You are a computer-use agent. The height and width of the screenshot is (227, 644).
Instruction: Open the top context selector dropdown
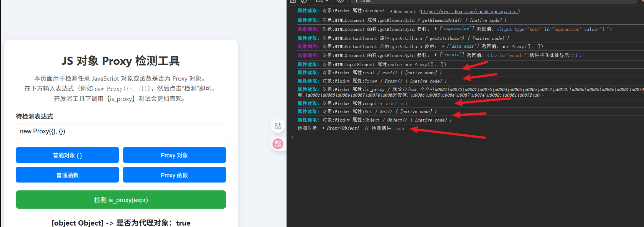pyautogui.click(x=322, y=1)
